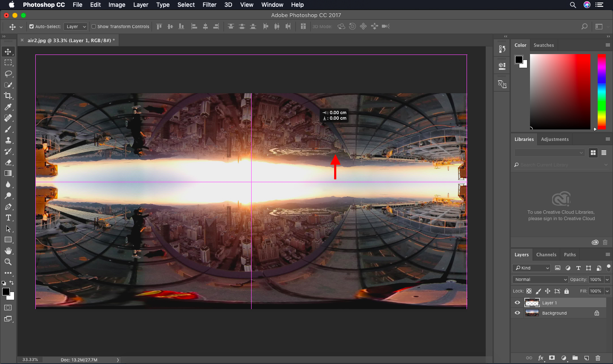This screenshot has height=364, width=613.
Task: Select the Layer 1 thumbnail
Action: click(x=532, y=303)
